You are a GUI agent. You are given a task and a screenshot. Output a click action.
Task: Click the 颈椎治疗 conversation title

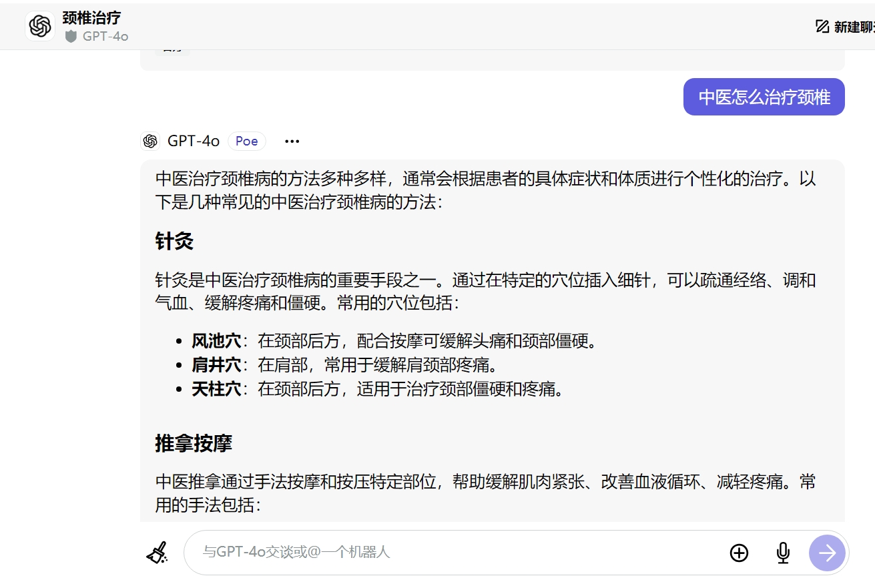click(91, 18)
